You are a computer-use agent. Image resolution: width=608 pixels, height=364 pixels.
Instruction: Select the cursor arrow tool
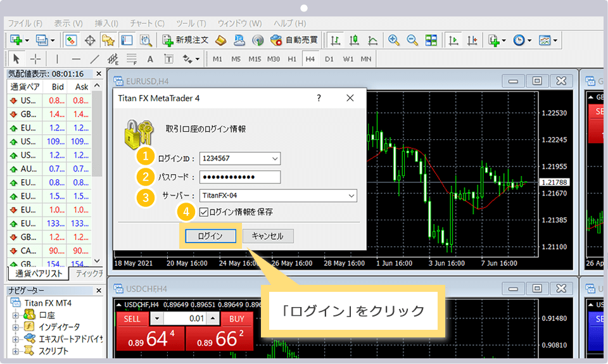(x=16, y=59)
